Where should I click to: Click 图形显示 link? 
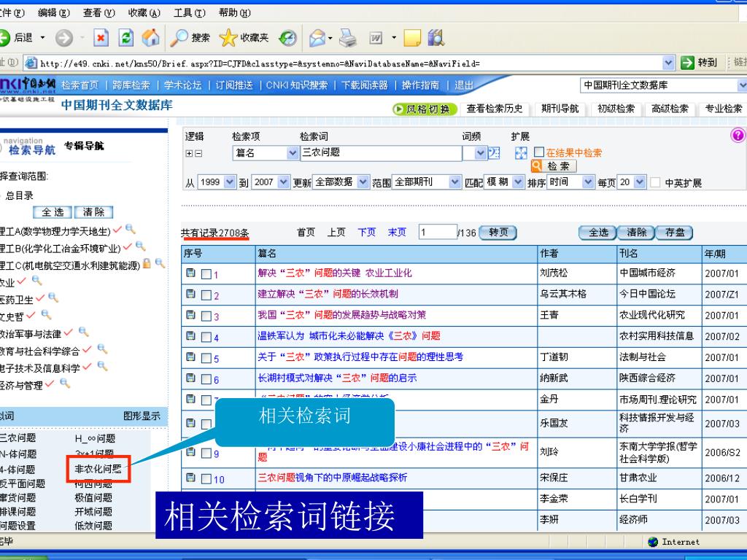(142, 416)
